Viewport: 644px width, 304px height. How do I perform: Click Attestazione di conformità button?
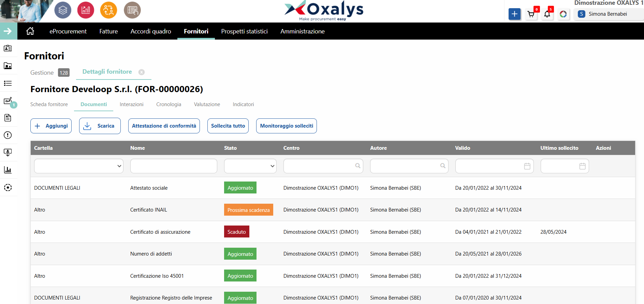click(164, 126)
